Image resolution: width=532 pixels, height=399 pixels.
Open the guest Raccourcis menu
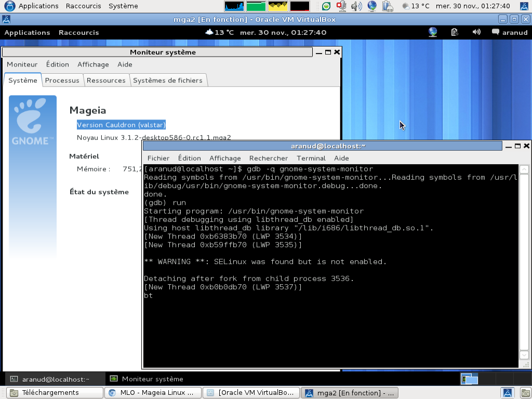point(79,33)
